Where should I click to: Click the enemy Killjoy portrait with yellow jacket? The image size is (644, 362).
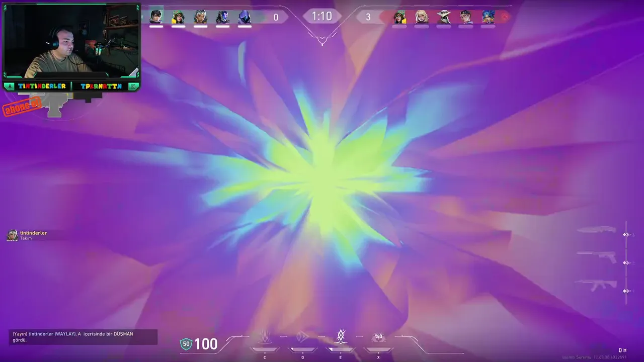tap(399, 17)
